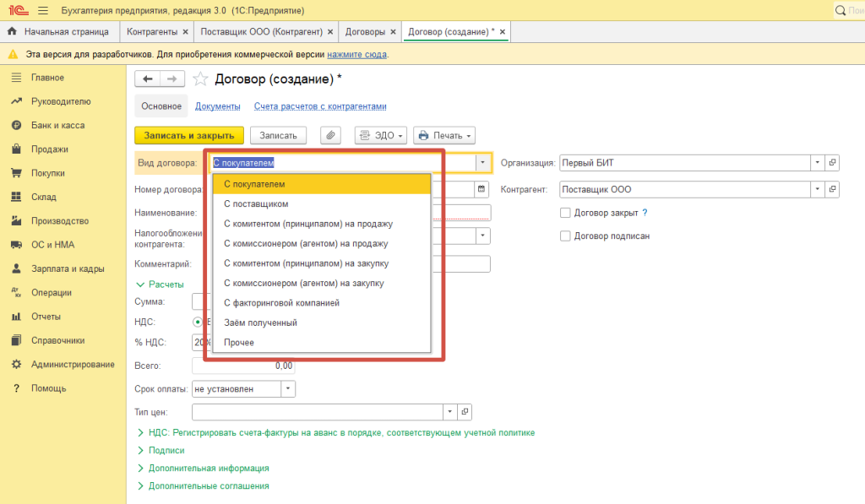Follow the нажмите сюда link
The image size is (865, 504).
pos(356,54)
